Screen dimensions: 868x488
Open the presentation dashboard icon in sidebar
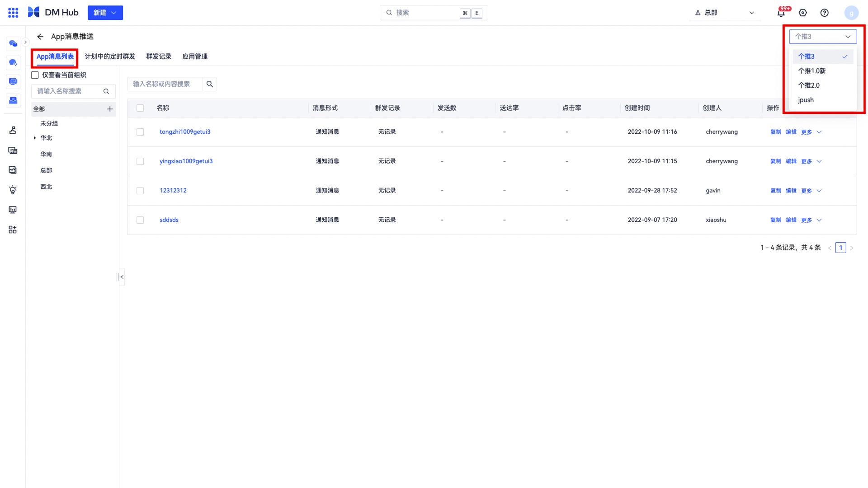[13, 210]
